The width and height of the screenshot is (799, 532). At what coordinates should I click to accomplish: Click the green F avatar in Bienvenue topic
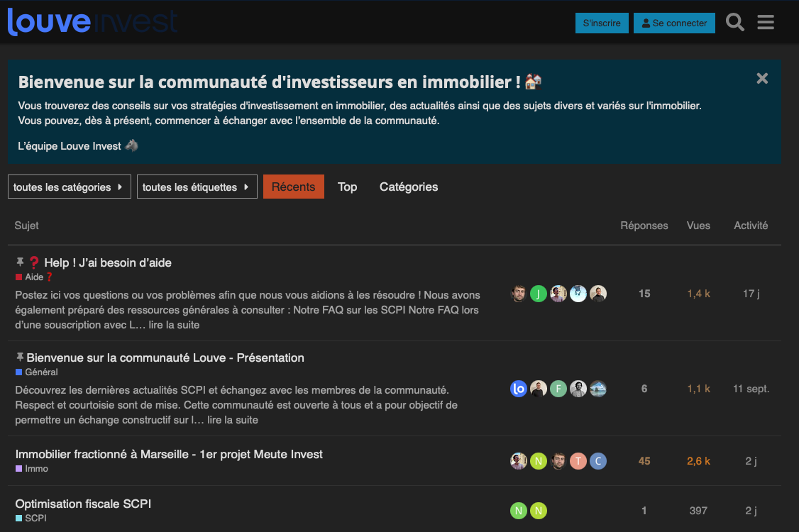click(558, 389)
